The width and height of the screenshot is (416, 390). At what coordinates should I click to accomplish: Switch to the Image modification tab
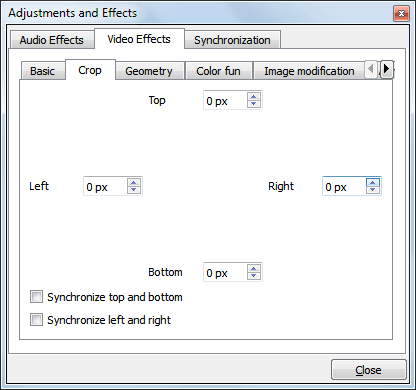(x=309, y=71)
